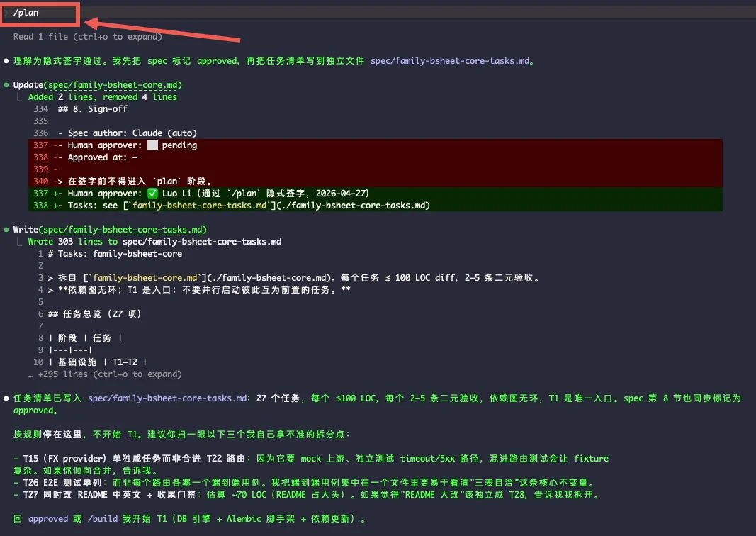Viewport: 756px width, 536px height.
Task: Click the pending status box on line 337
Action: (152, 145)
